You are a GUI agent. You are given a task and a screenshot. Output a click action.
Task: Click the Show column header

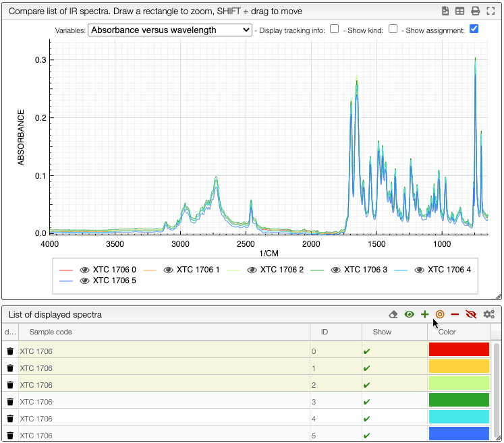pyautogui.click(x=395, y=332)
